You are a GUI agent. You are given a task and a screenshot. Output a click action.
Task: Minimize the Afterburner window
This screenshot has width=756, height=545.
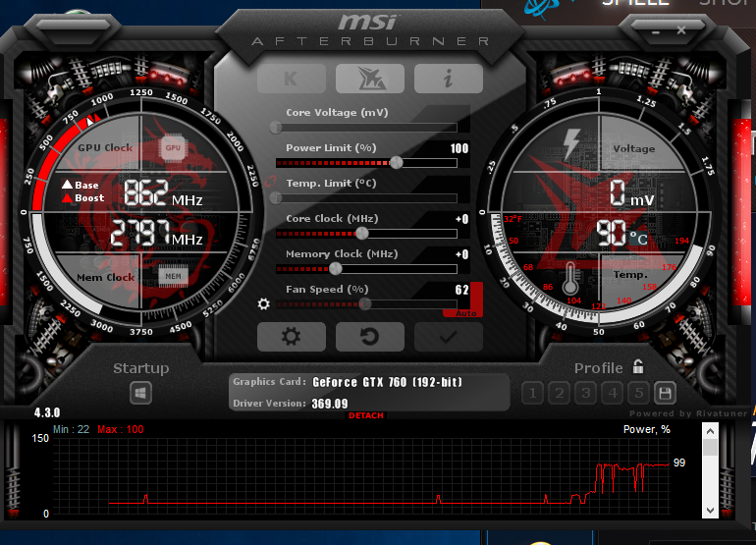pos(656,31)
